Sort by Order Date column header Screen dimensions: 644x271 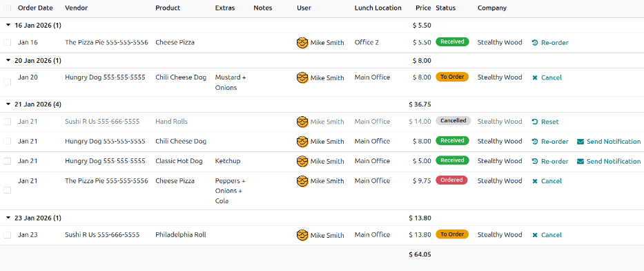click(x=35, y=8)
